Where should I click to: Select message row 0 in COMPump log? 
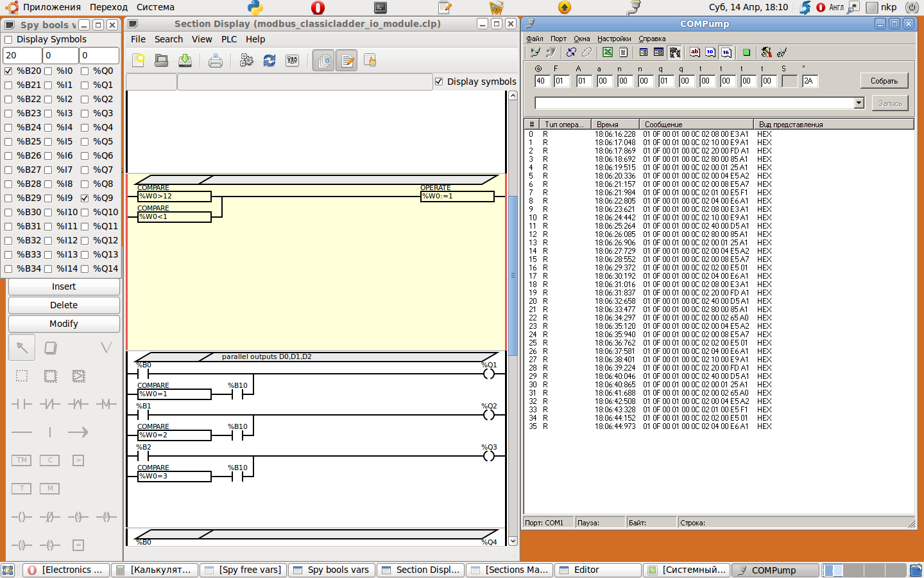[719, 134]
